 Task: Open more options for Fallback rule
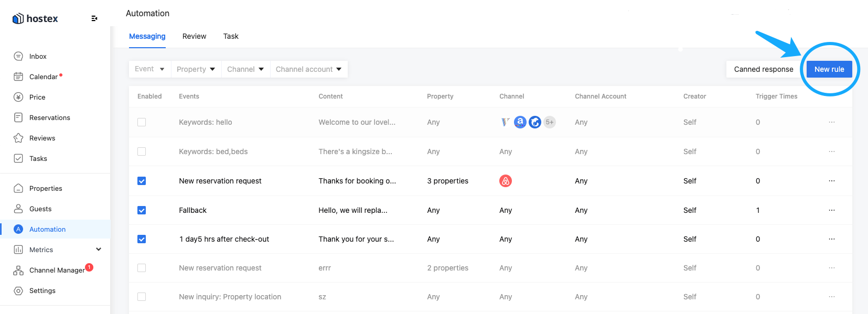(832, 210)
